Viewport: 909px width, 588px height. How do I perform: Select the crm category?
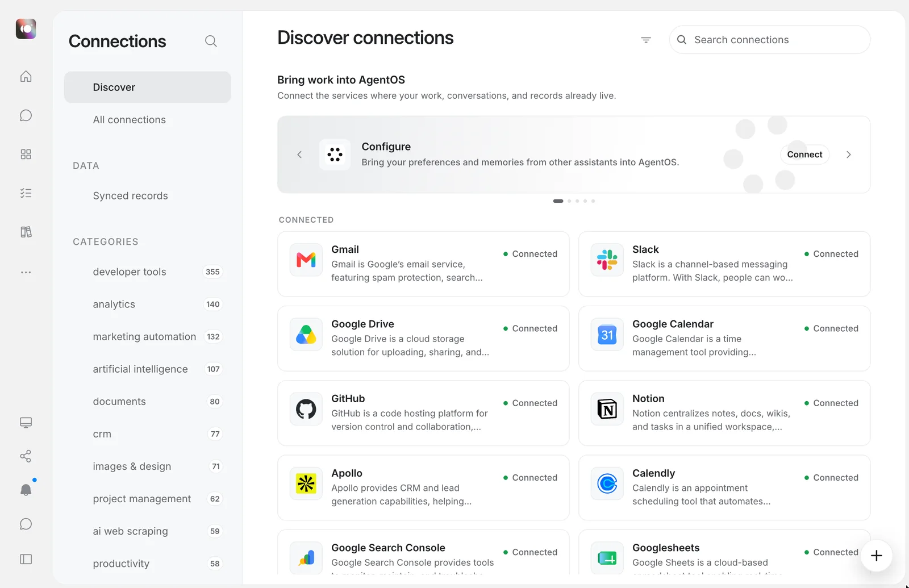pos(148,434)
